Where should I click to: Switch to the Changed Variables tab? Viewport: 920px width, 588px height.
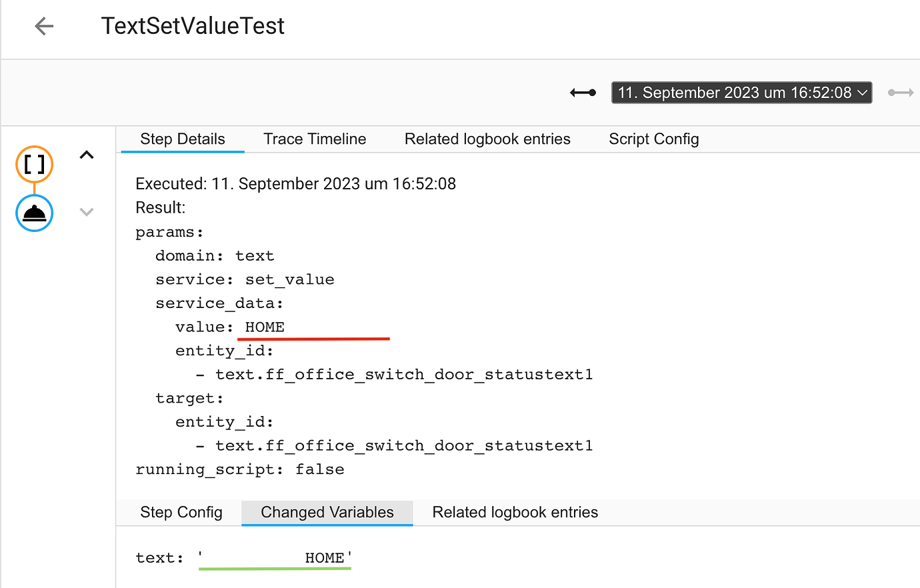tap(327, 512)
